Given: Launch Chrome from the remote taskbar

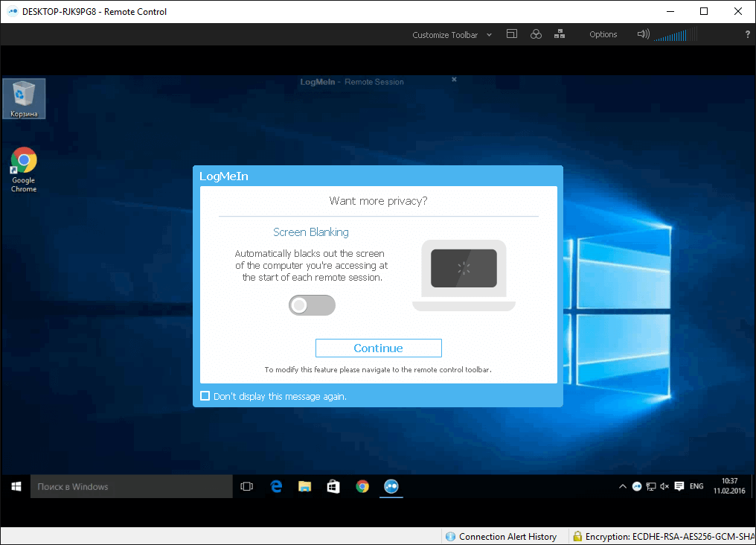Looking at the screenshot, I should click(x=362, y=487).
